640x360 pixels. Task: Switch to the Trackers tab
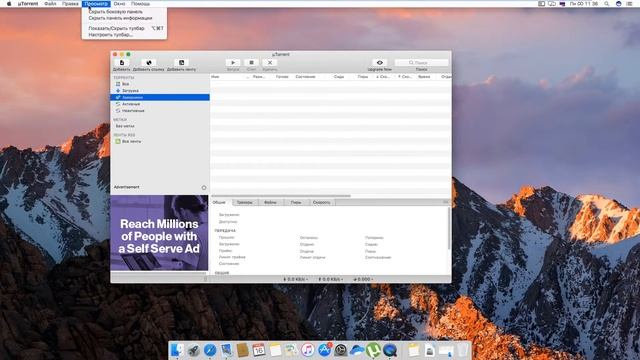pyautogui.click(x=244, y=202)
